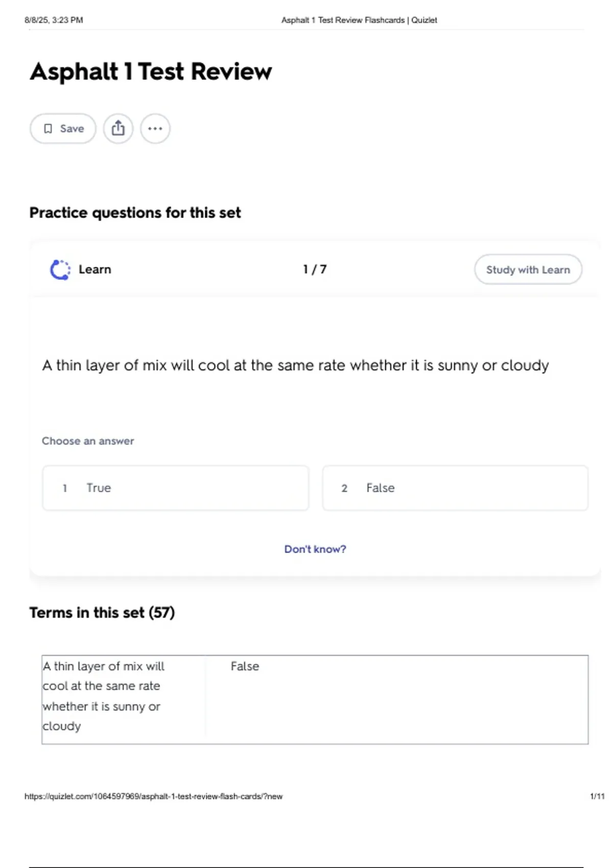Choose answer number 1 label

[65, 488]
